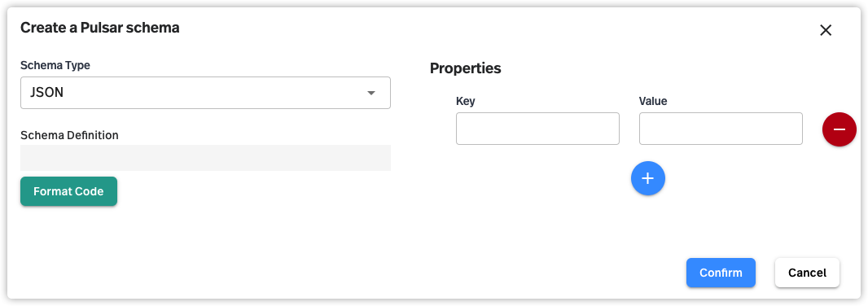Click the Properties section heading
Image resolution: width=868 pixels, height=306 pixels.
(x=466, y=68)
